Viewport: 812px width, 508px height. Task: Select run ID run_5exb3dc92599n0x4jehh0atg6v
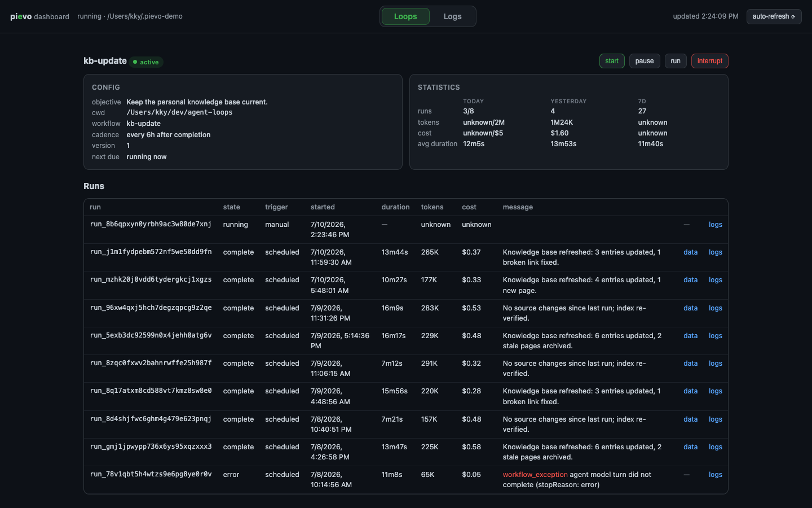point(151,335)
